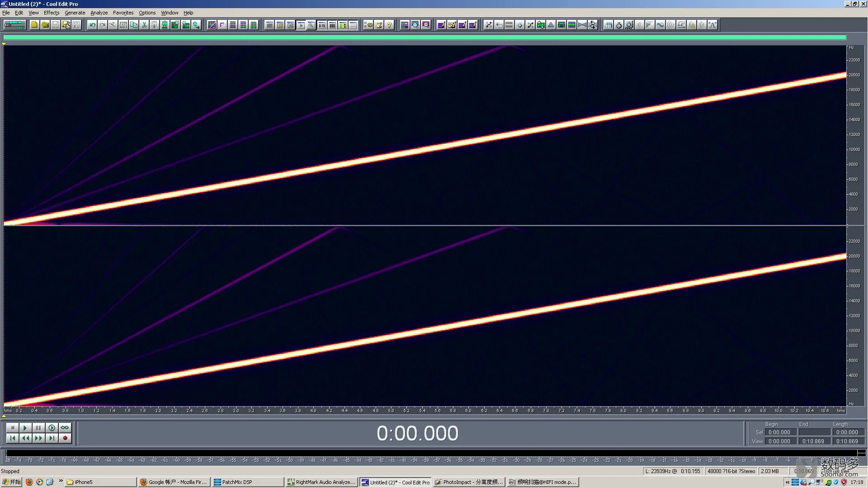Click the bow-tie shaped effect icon

point(582,25)
